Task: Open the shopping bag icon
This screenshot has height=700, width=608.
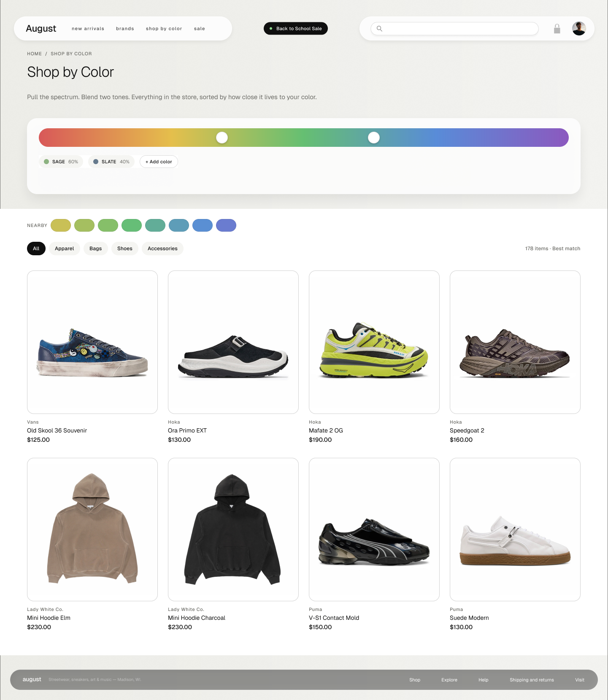Action: (557, 29)
